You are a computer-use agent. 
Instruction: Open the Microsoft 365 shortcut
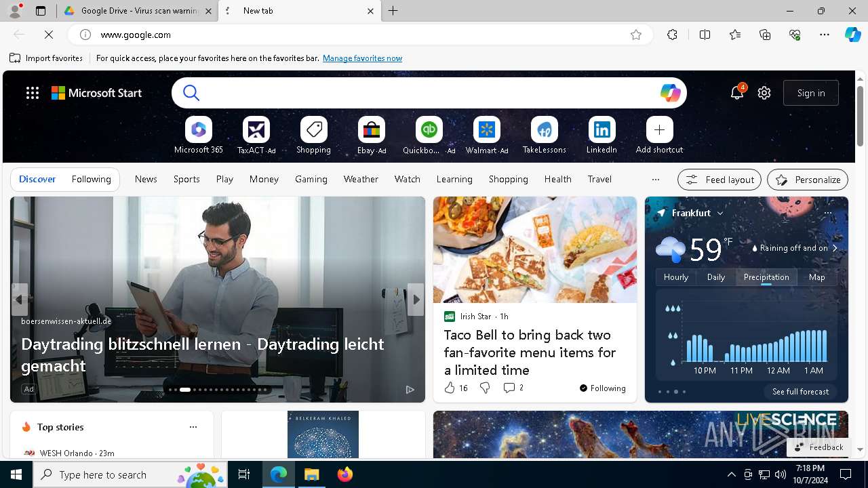click(x=198, y=136)
